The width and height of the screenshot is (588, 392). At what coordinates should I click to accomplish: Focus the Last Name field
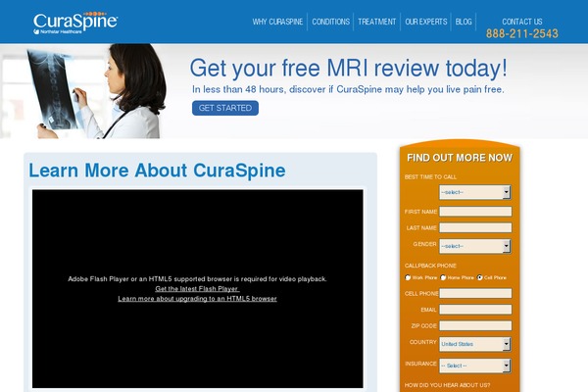[475, 227]
